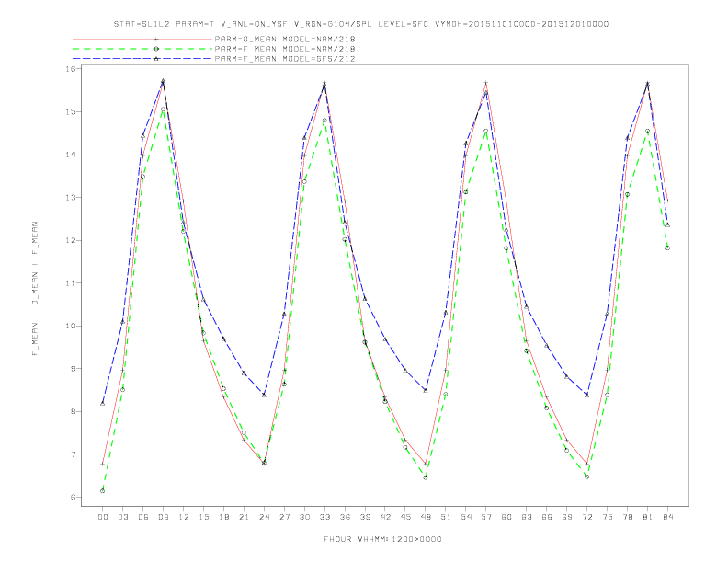Viewport: 728px width, 563px height.
Task: Click the red observed plus marker at hour 00
Action: 103,464
